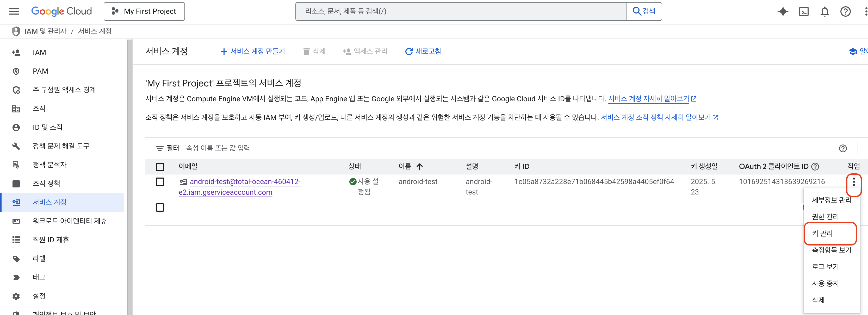Screen dimensions: 868x315
Task: Click the 필터 filter icon
Action: [160, 148]
